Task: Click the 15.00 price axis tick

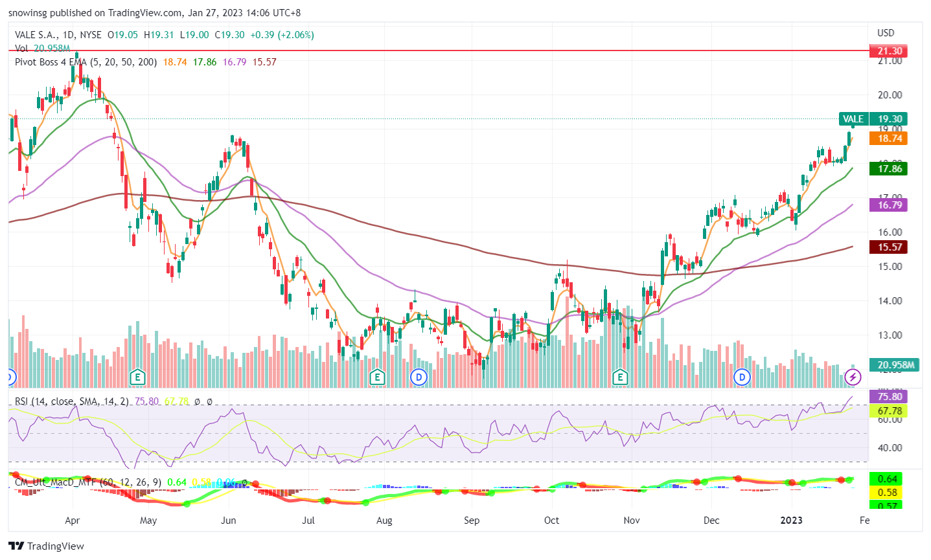Action: [890, 266]
